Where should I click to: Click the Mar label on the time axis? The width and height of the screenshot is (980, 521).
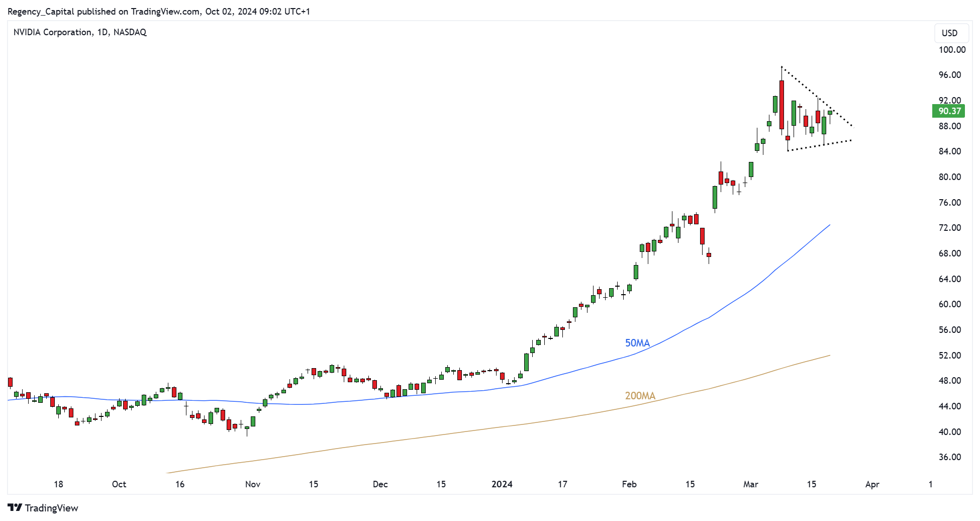click(x=751, y=484)
